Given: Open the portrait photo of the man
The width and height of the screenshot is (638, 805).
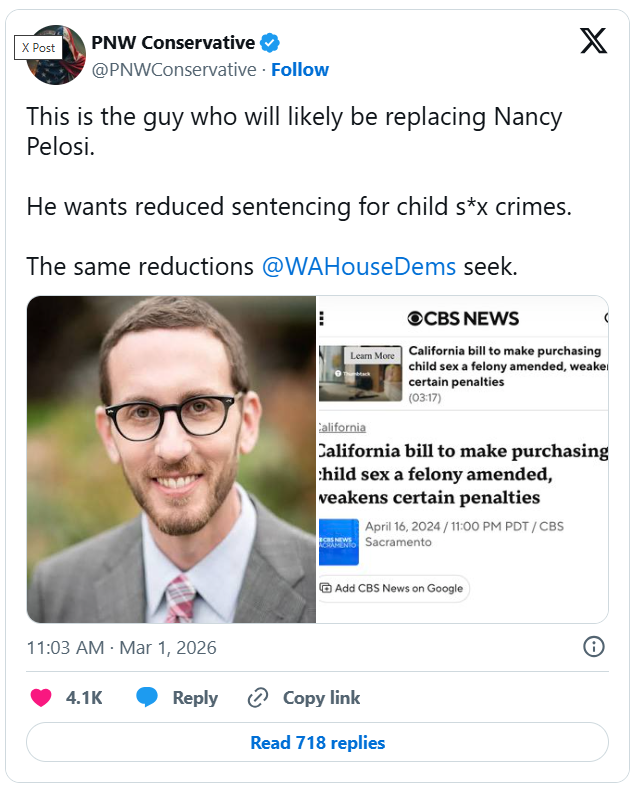Looking at the screenshot, I should 171,459.
